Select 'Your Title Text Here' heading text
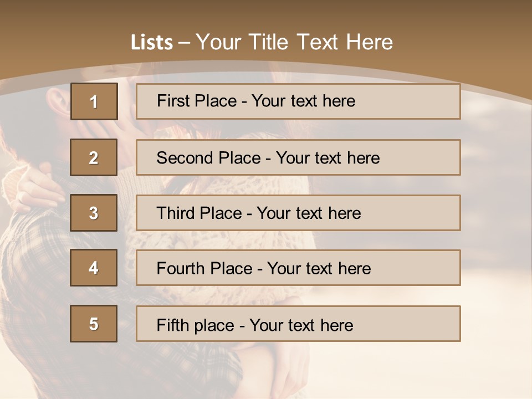Viewport: 532px width, 399px height. coord(294,42)
